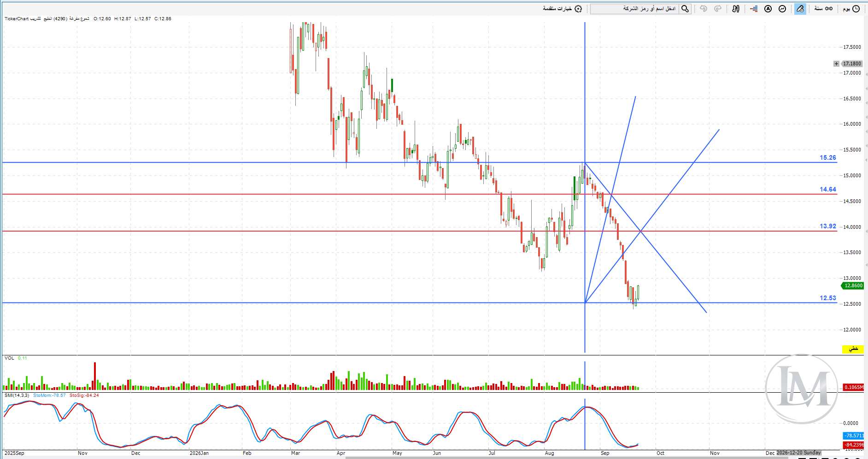Select the 12.53 support line label
This screenshot has width=868, height=459.
[x=827, y=298]
